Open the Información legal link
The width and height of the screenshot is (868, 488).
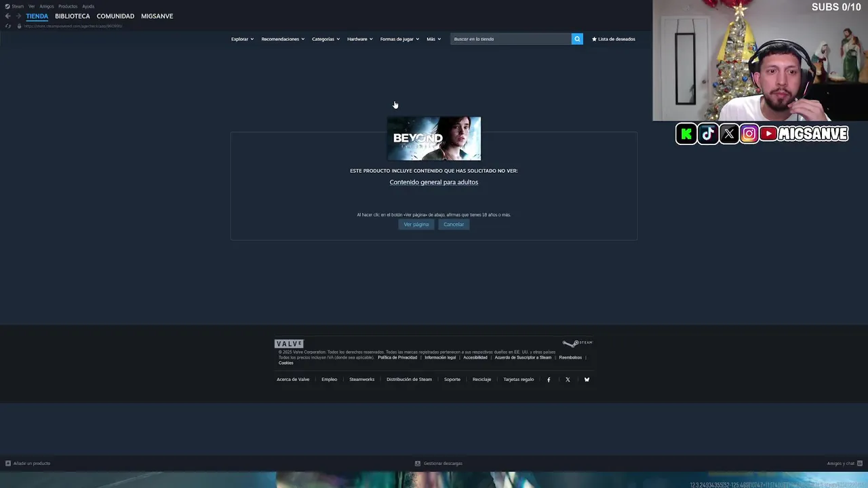(440, 357)
